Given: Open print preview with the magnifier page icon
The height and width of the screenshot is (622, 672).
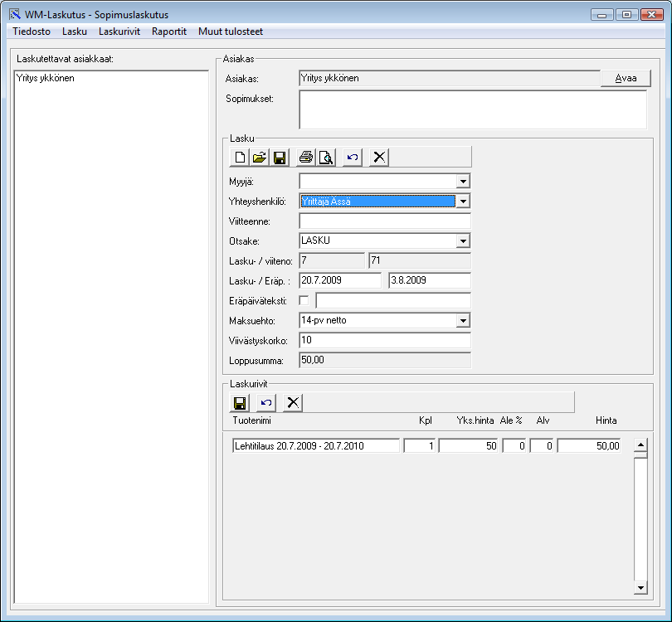Looking at the screenshot, I should click(x=326, y=158).
